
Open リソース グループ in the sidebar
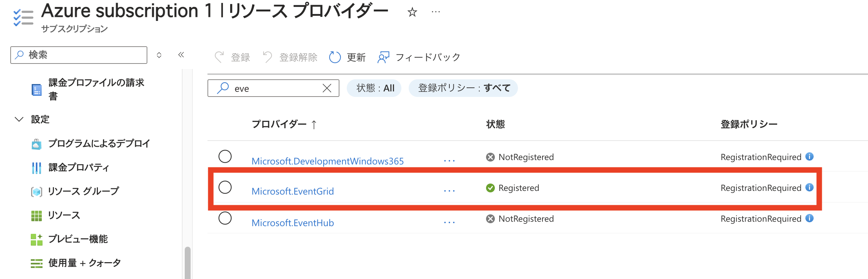84,191
